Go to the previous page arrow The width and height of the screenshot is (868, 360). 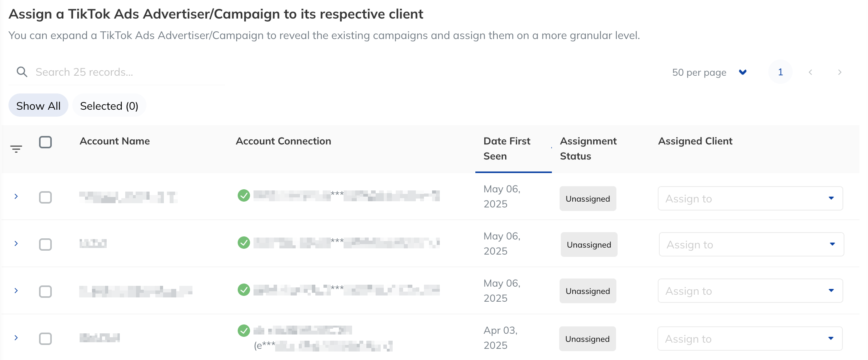pyautogui.click(x=810, y=72)
